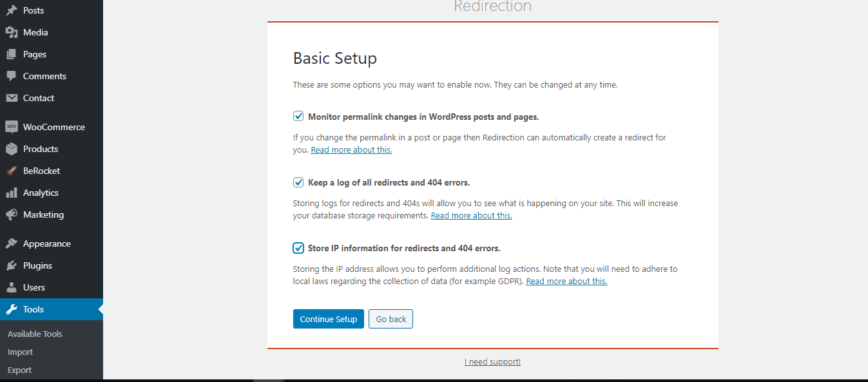
Task: Toggle Keep a log of redirects checkbox
Action: (298, 182)
